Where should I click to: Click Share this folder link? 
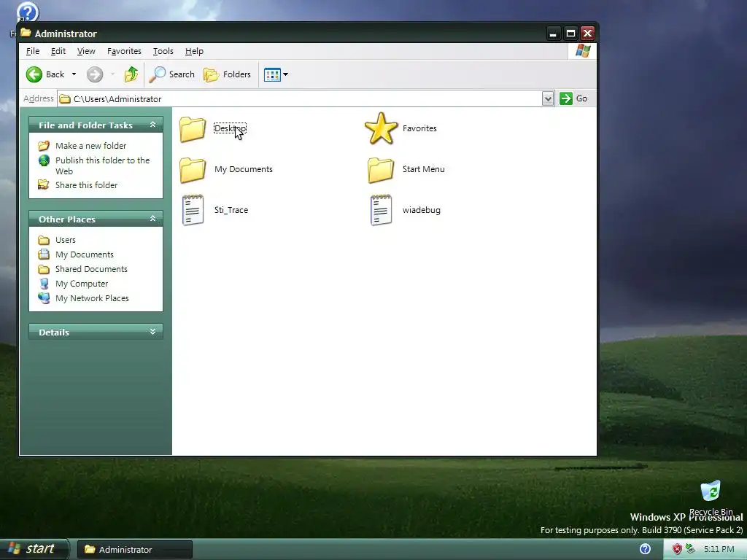[86, 184]
